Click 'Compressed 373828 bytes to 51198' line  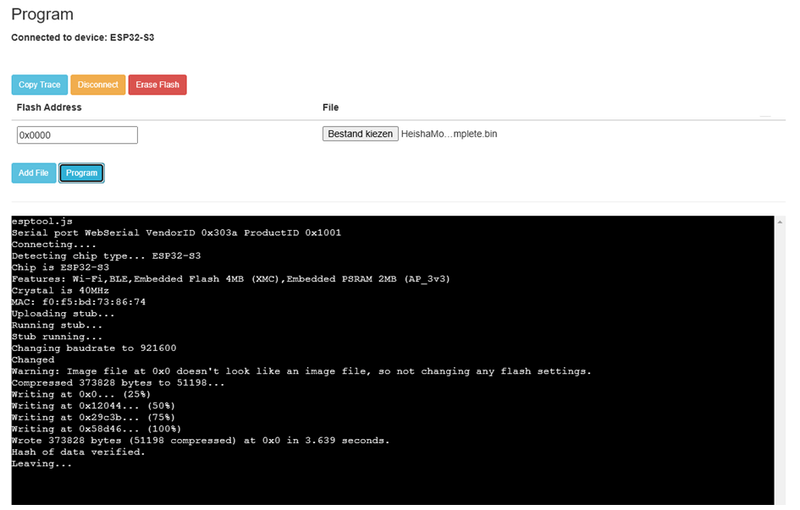coord(118,383)
